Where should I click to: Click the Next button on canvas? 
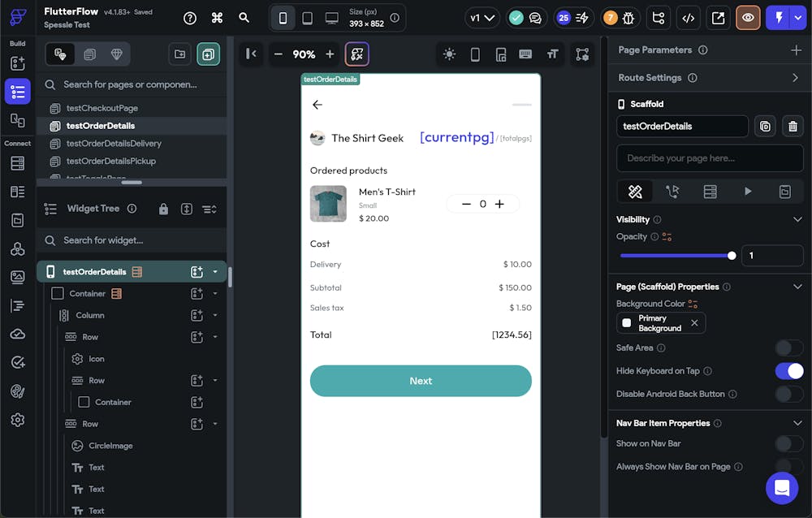(421, 381)
